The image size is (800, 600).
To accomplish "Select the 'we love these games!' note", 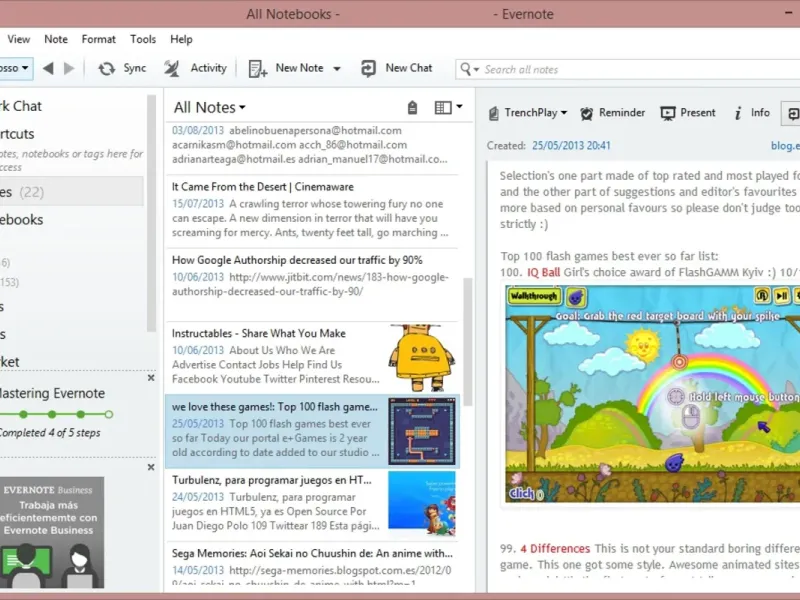I will tap(312, 431).
